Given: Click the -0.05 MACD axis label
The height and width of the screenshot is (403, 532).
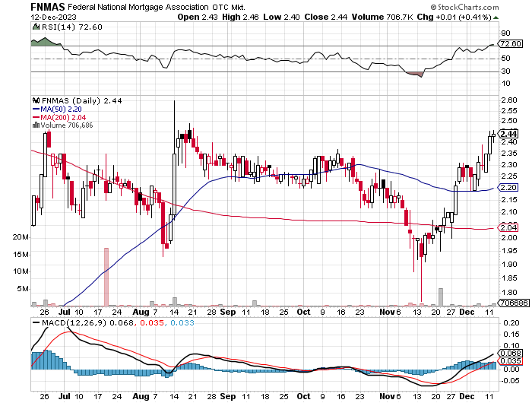Looking at the screenshot, I should 510,381.
